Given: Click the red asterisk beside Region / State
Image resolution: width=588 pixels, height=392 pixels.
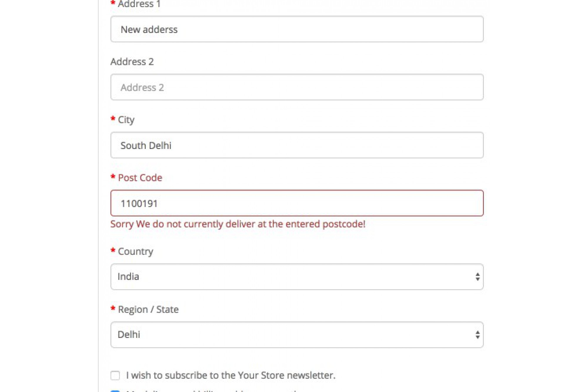Looking at the screenshot, I should pos(112,309).
